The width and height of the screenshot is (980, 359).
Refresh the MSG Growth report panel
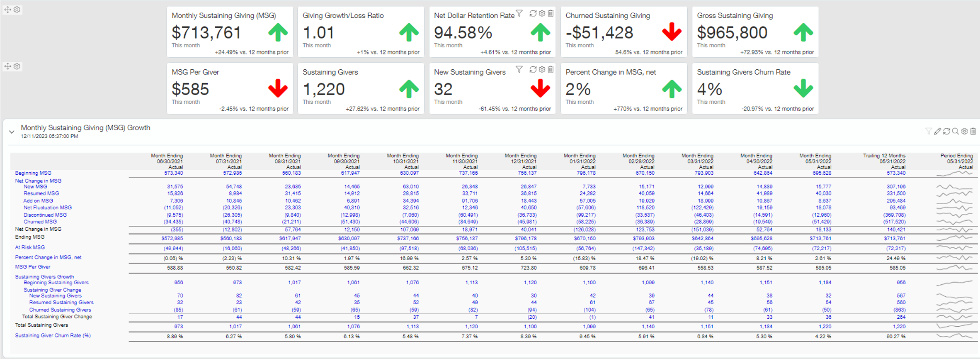(946, 132)
